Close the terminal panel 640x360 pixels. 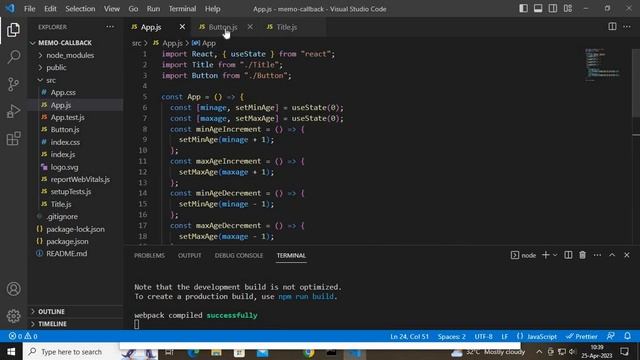tap(627, 255)
